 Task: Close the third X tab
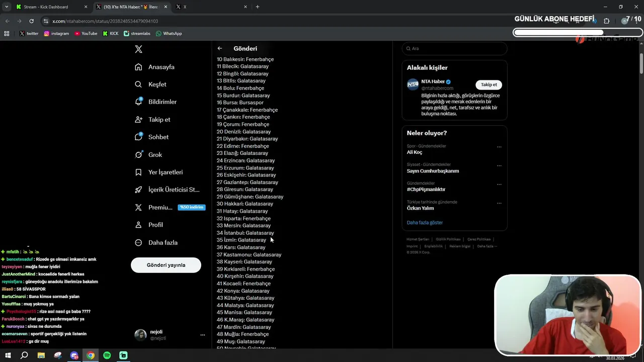click(246, 7)
